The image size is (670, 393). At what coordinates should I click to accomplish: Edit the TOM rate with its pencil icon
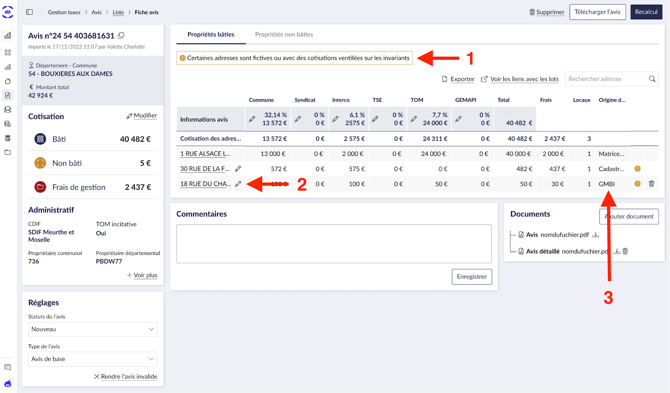(x=414, y=119)
